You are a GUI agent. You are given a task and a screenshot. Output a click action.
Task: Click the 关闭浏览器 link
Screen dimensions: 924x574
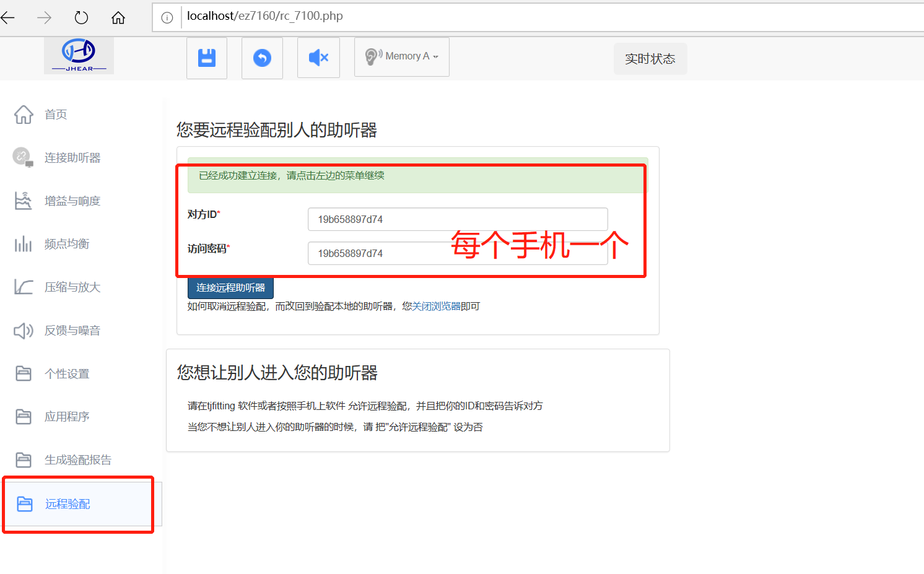point(437,307)
